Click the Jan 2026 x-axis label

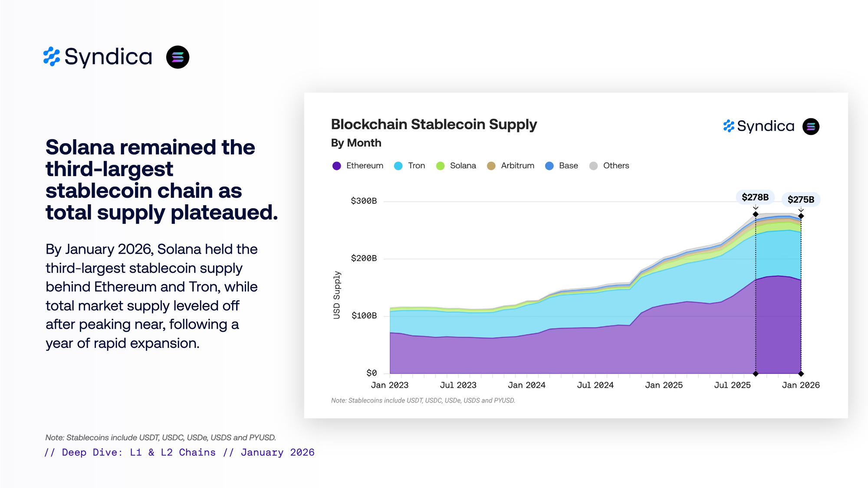(x=801, y=385)
